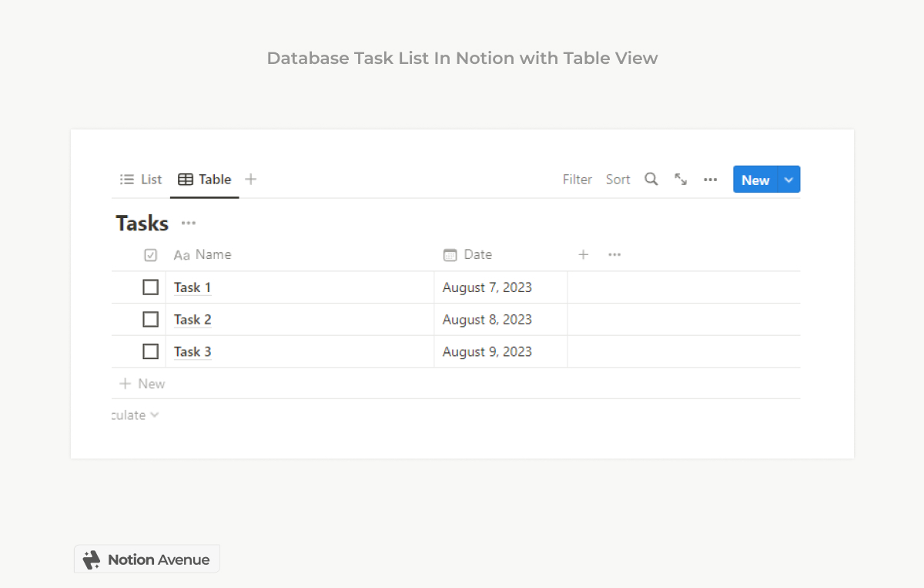
Task: Open the database options menu via ellipsis
Action: [709, 179]
